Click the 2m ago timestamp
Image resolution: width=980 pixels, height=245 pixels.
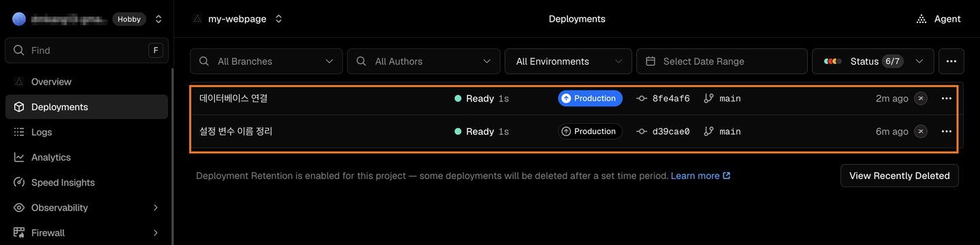(892, 98)
